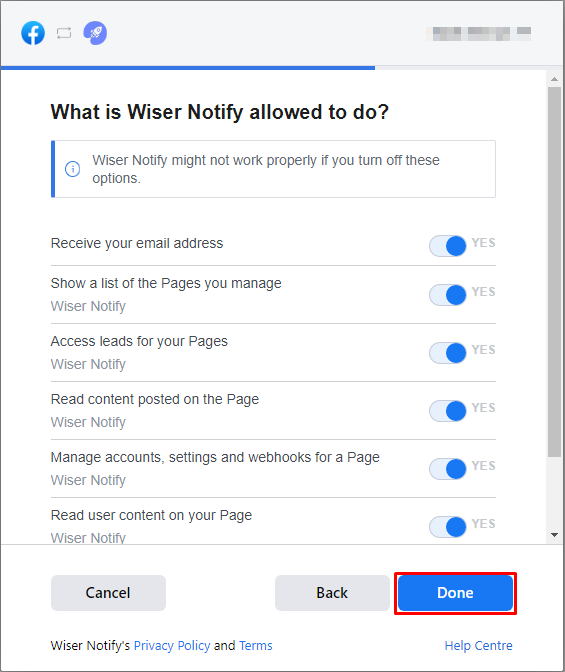Open Wiser Notify's Privacy Policy link

(x=172, y=645)
